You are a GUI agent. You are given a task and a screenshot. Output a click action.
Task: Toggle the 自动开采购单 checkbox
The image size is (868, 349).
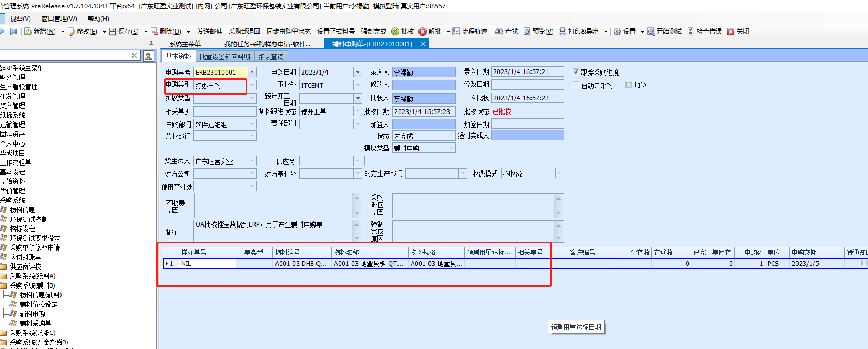tap(576, 85)
